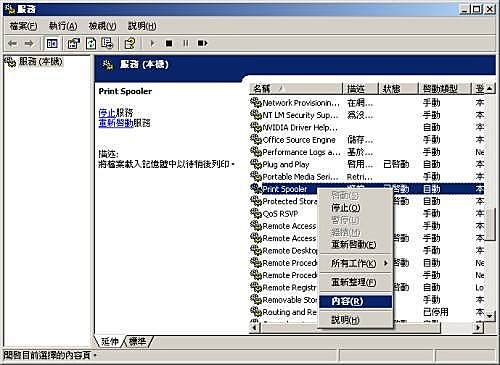Image resolution: width=500 pixels, height=365 pixels.
Task: Click the Help toolbar icon
Action: (x=130, y=43)
